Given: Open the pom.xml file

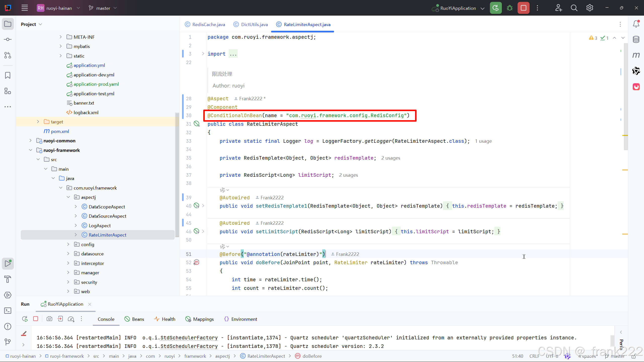Looking at the screenshot, I should [x=60, y=131].
